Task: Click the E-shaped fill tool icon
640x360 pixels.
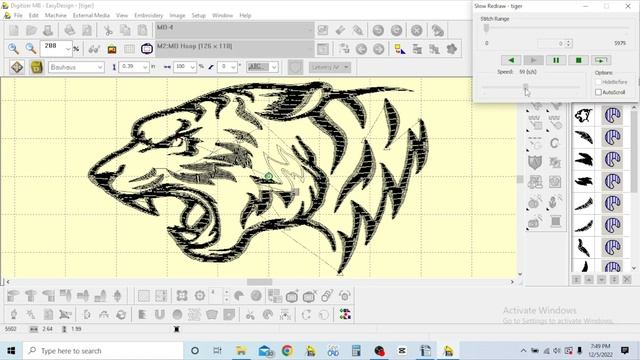Action: tap(142, 314)
